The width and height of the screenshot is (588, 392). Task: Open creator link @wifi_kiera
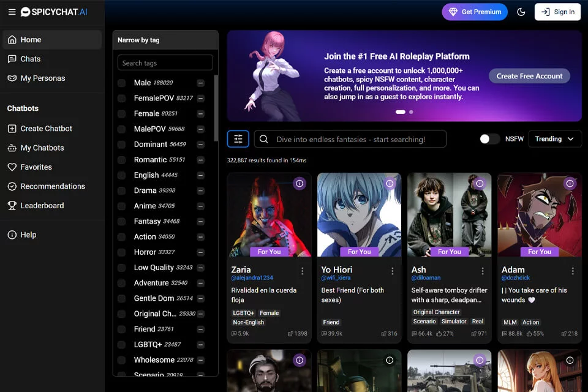point(336,278)
